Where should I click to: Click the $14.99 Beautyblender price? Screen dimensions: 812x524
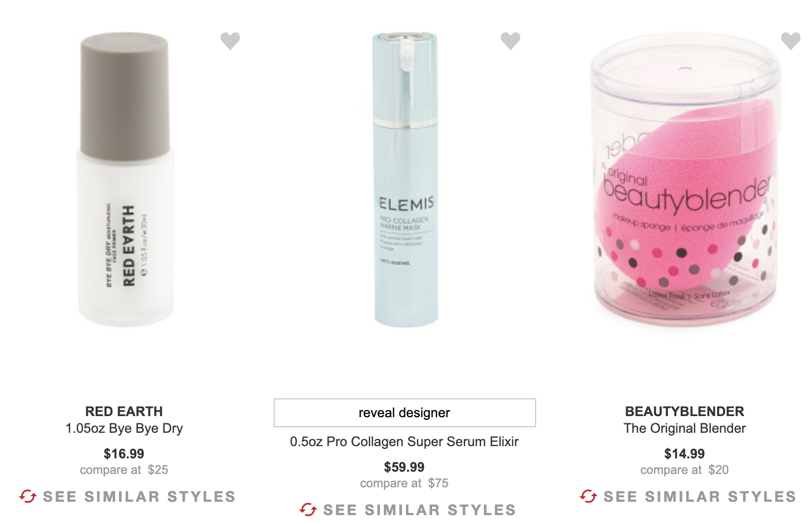click(x=685, y=453)
